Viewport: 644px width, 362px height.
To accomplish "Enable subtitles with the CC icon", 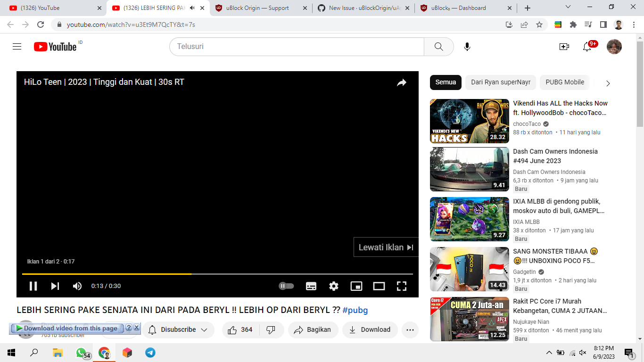I will (x=311, y=286).
